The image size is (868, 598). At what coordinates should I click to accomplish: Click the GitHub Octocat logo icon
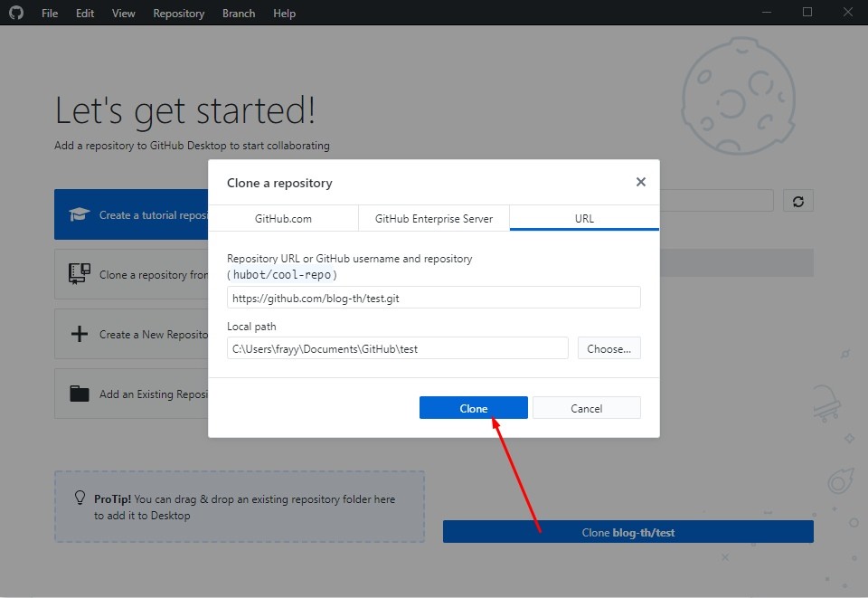point(16,13)
